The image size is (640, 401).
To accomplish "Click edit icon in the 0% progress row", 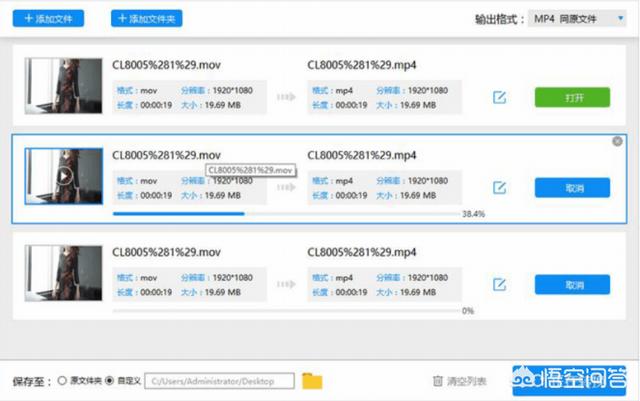I will tap(499, 284).
